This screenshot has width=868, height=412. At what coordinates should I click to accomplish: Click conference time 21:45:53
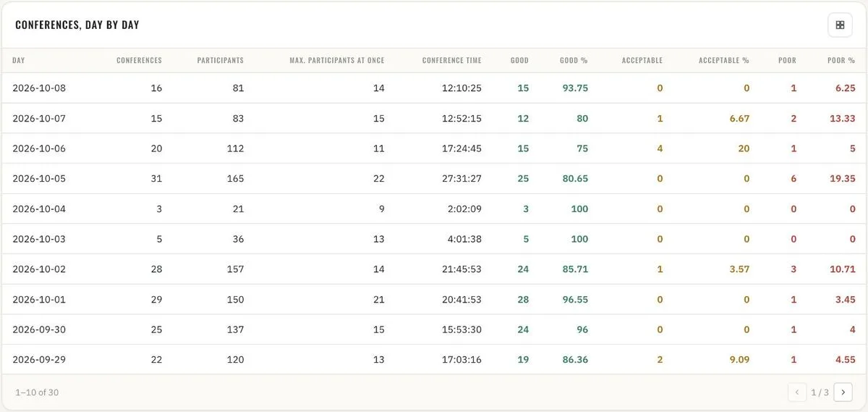[461, 269]
